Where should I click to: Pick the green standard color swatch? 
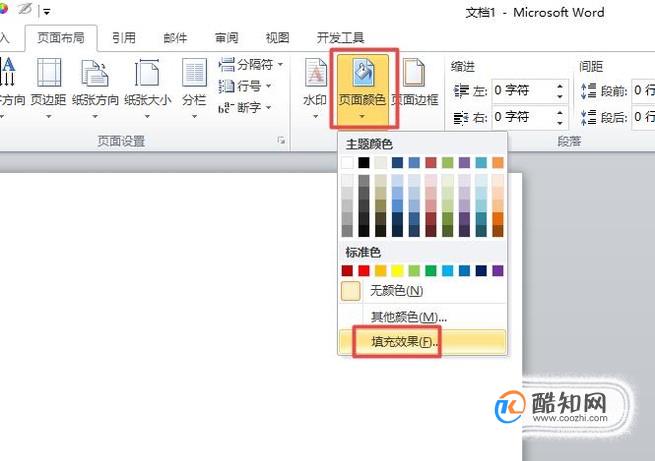(x=431, y=271)
